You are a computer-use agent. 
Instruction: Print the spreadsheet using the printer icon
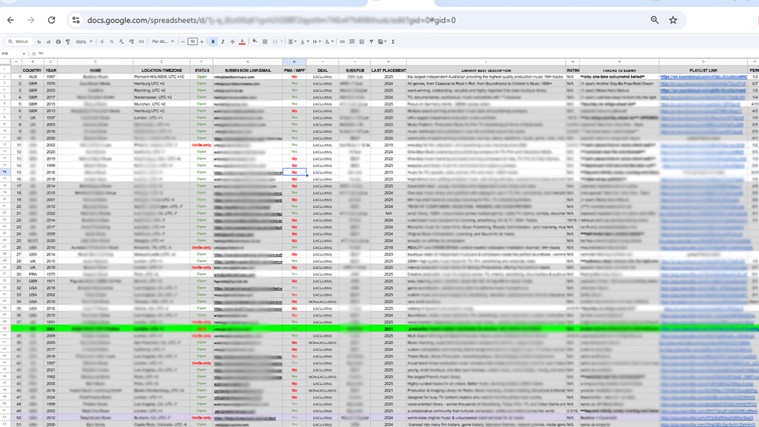click(58, 42)
